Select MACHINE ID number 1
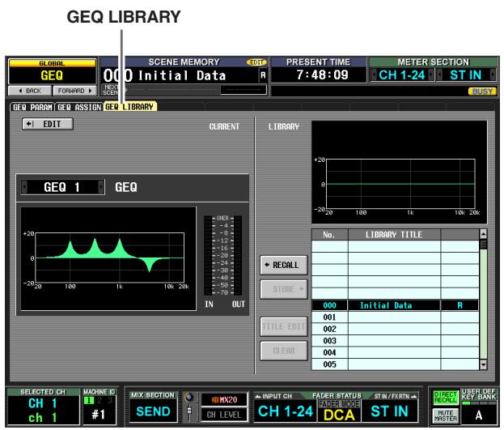Image resolution: width=504 pixels, height=430 pixels. (x=89, y=400)
